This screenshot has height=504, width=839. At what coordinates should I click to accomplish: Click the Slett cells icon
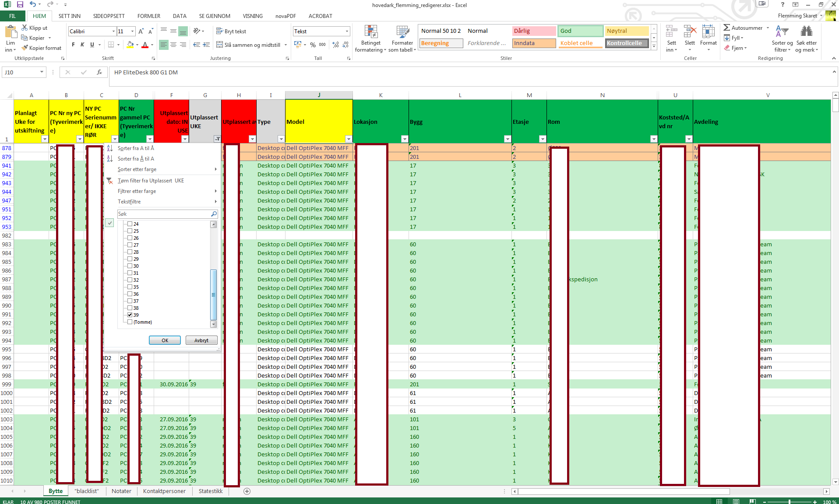pyautogui.click(x=690, y=39)
